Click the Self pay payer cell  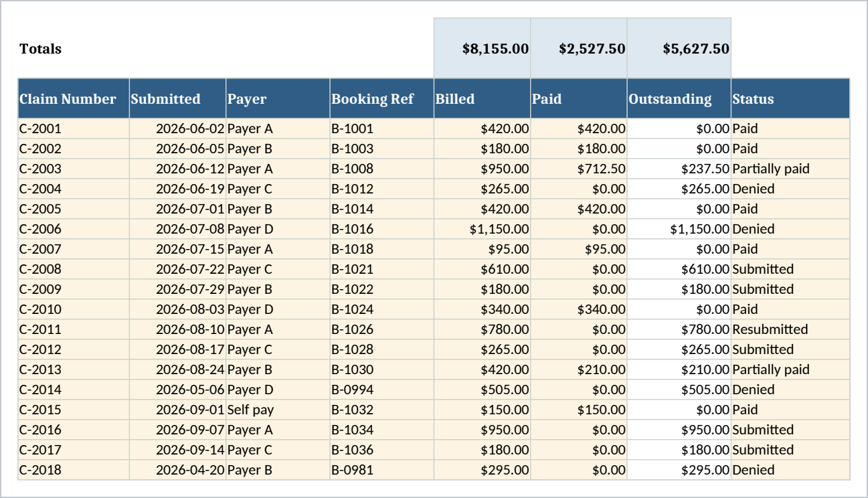click(x=278, y=410)
